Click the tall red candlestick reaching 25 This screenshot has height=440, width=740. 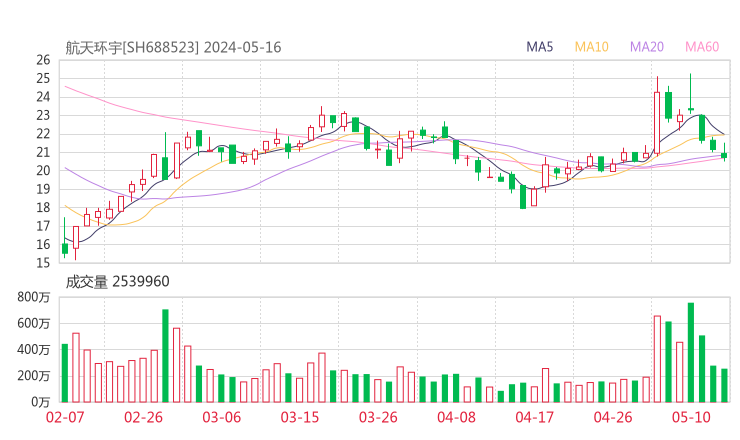[x=657, y=116]
